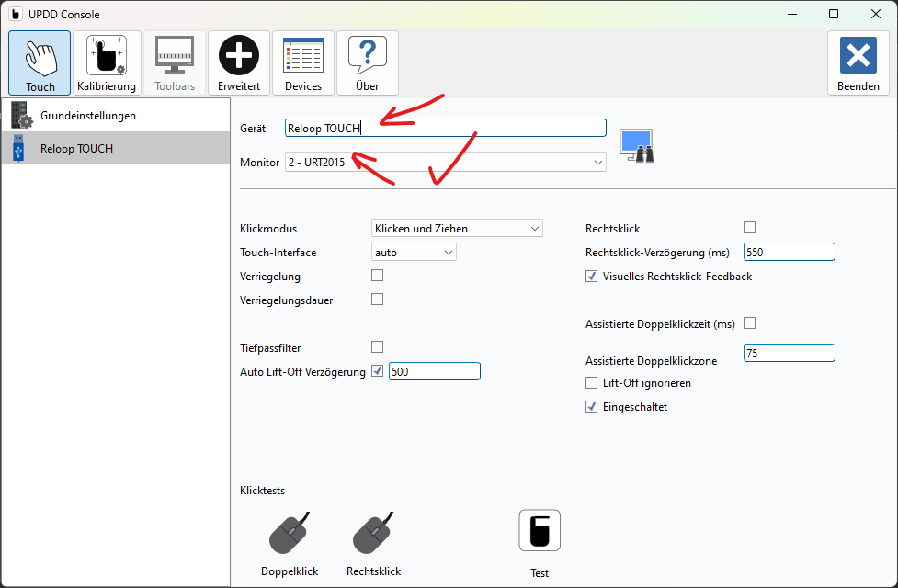Image resolution: width=898 pixels, height=588 pixels.
Task: Toggle Auto Lift-Off Verzögerung checkbox
Action: pos(378,371)
